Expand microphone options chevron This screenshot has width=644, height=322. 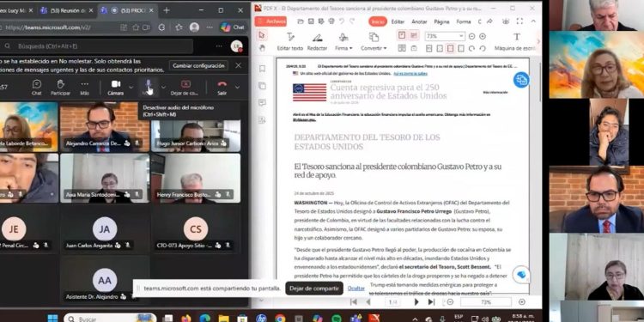click(163, 87)
